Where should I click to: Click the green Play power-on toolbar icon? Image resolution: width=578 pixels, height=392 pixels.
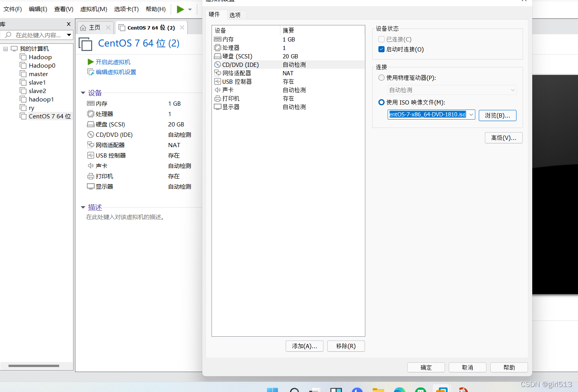pos(180,9)
